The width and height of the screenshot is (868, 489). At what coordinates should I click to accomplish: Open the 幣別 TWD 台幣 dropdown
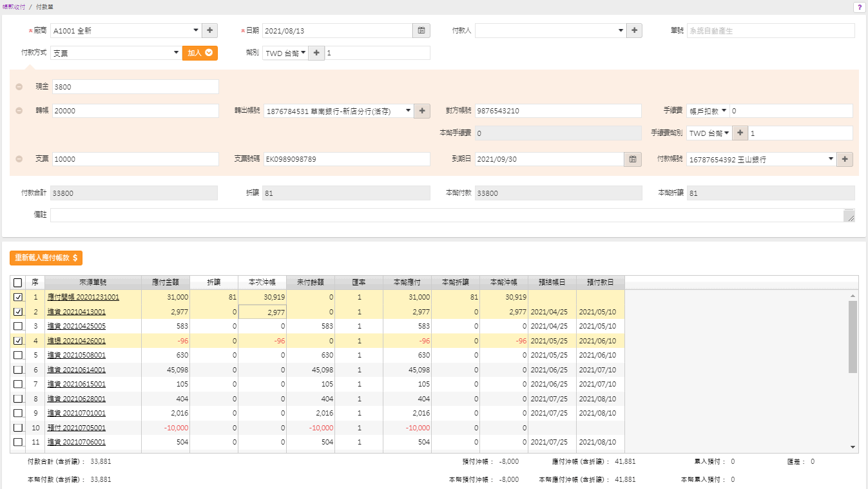[285, 53]
